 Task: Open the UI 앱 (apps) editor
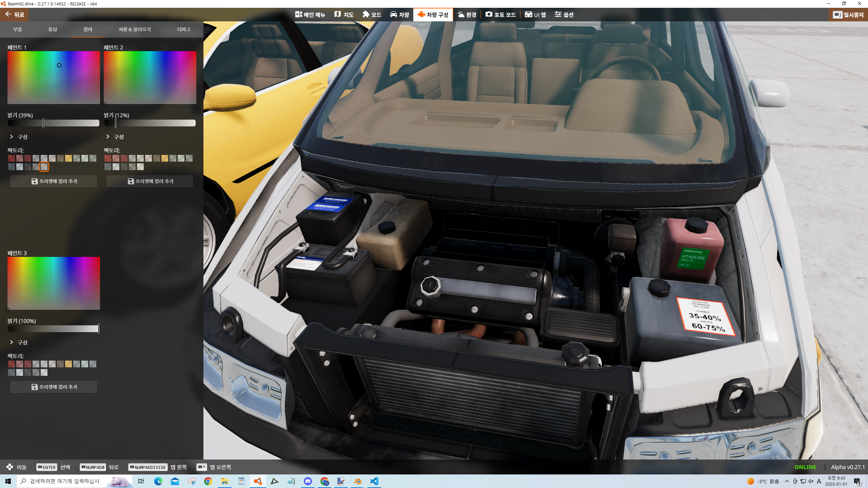[x=535, y=15]
